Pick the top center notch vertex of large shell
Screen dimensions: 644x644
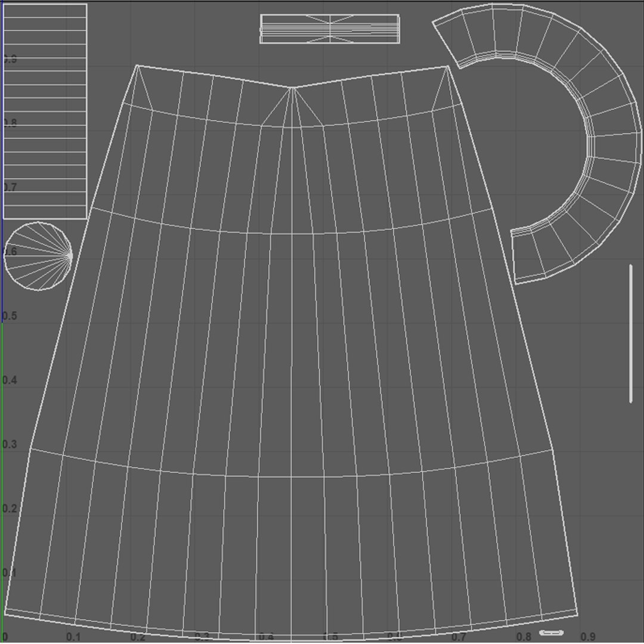click(292, 88)
